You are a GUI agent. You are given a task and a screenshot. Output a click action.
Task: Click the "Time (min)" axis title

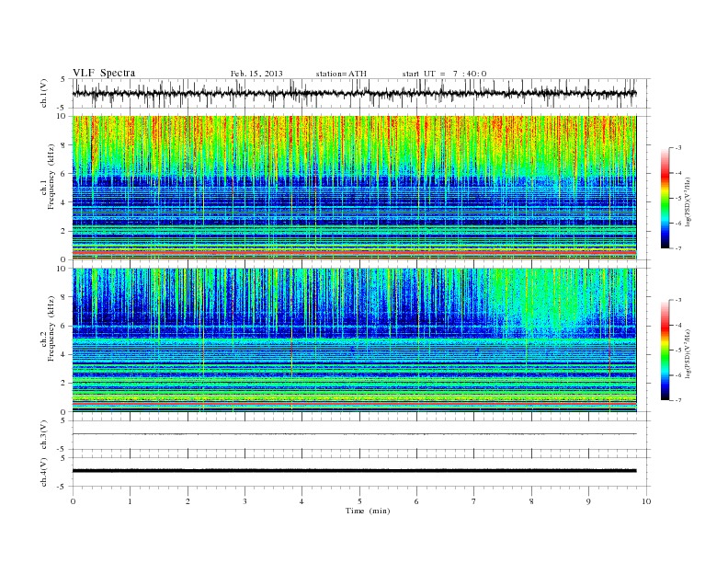click(368, 511)
